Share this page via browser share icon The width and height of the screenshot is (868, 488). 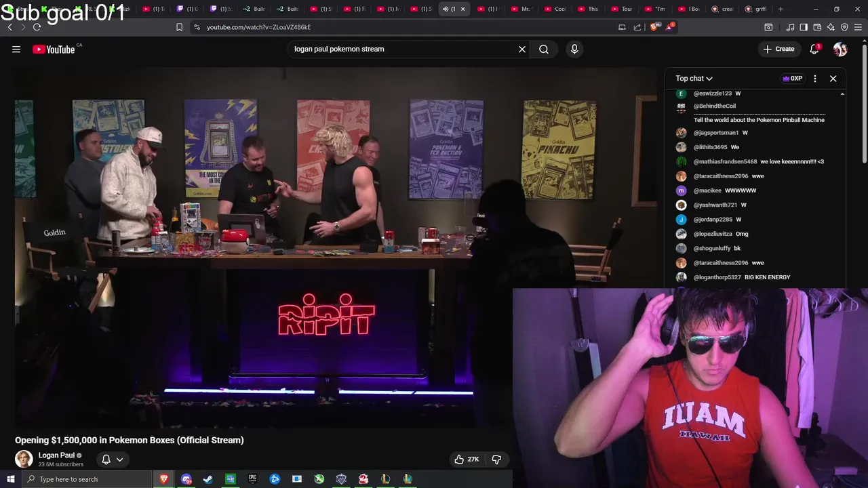[637, 27]
